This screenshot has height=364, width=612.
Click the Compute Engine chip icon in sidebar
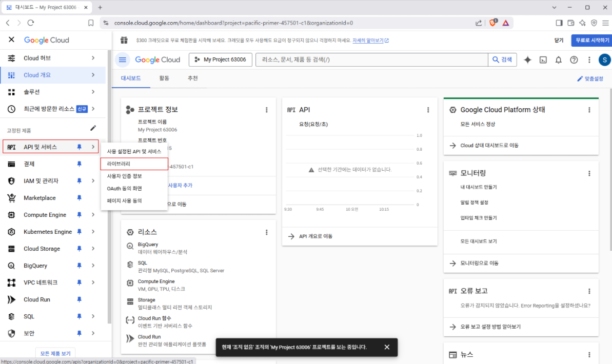(x=11, y=215)
